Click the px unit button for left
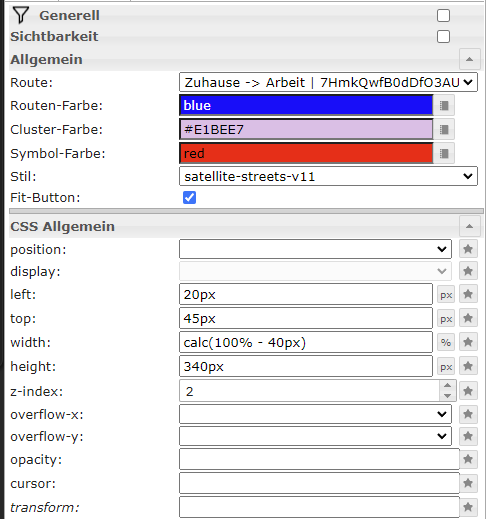 tap(446, 295)
